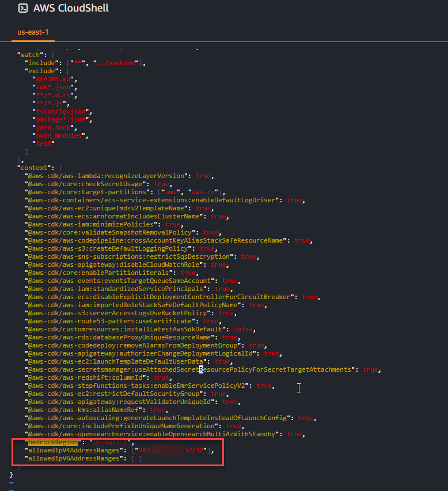Click the "include" key in watch block
Viewport: 448px width, 491px height.
pos(43,63)
